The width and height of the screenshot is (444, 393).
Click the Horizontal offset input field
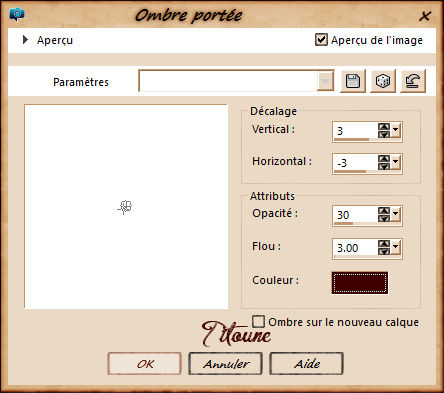point(355,162)
